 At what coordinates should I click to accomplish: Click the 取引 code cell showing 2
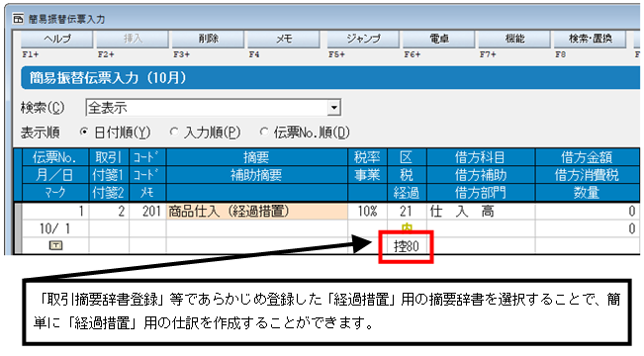109,212
